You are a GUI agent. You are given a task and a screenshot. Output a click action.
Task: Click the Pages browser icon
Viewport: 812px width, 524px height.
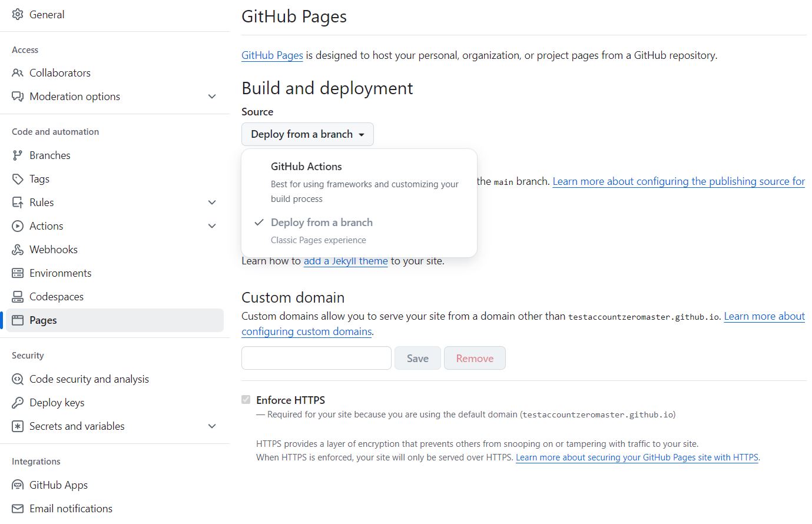(18, 320)
